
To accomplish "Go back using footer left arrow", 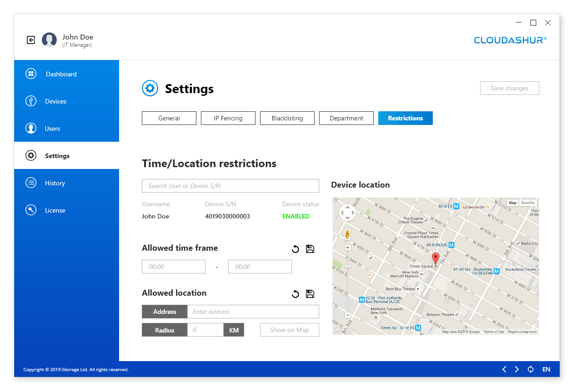I will [504, 369].
